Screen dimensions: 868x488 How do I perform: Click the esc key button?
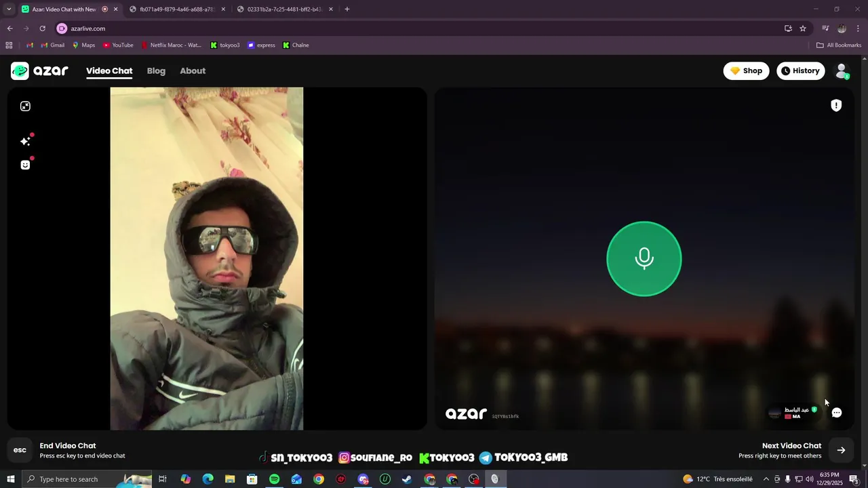point(20,450)
